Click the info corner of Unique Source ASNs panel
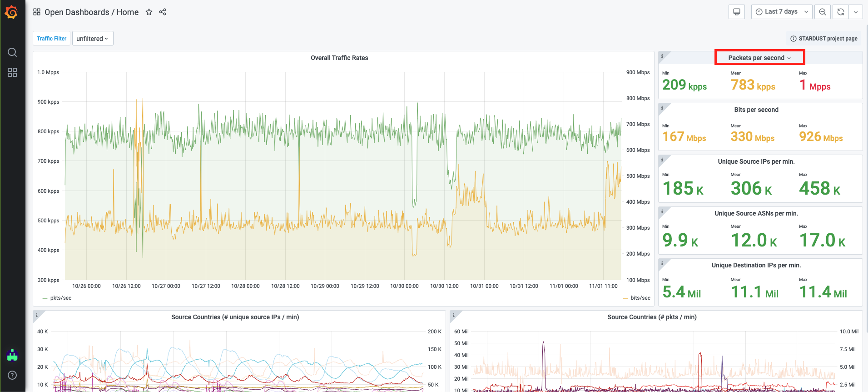 [662, 211]
